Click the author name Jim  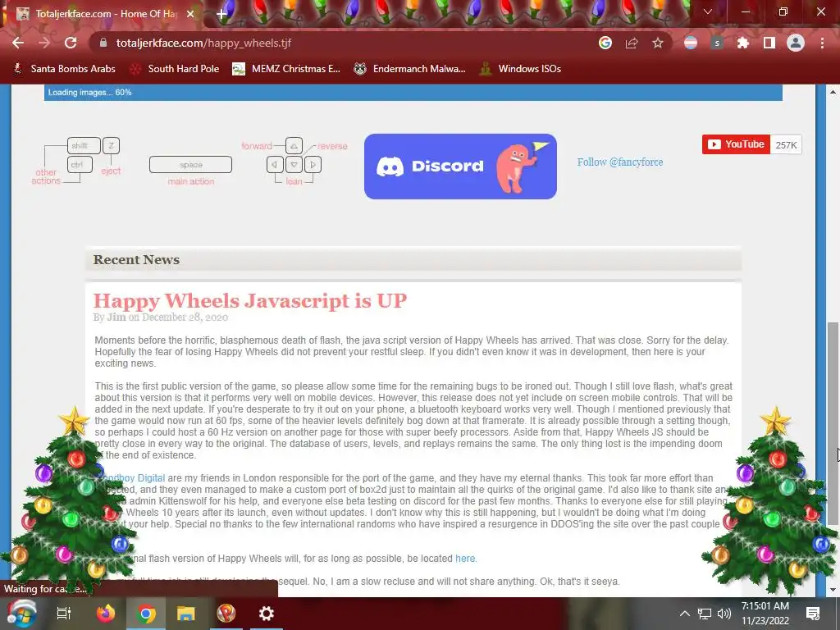coord(116,317)
